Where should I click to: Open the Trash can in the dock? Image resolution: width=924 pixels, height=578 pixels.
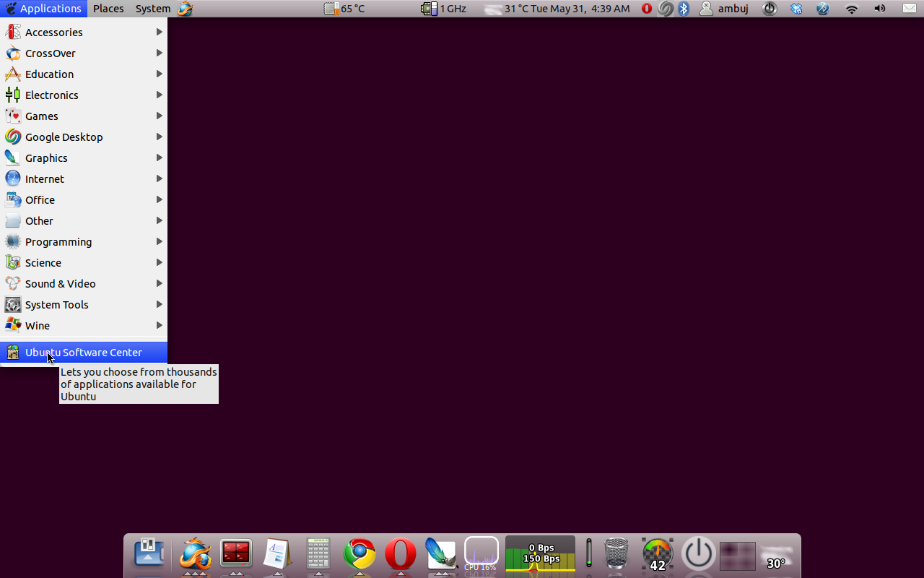click(x=614, y=555)
